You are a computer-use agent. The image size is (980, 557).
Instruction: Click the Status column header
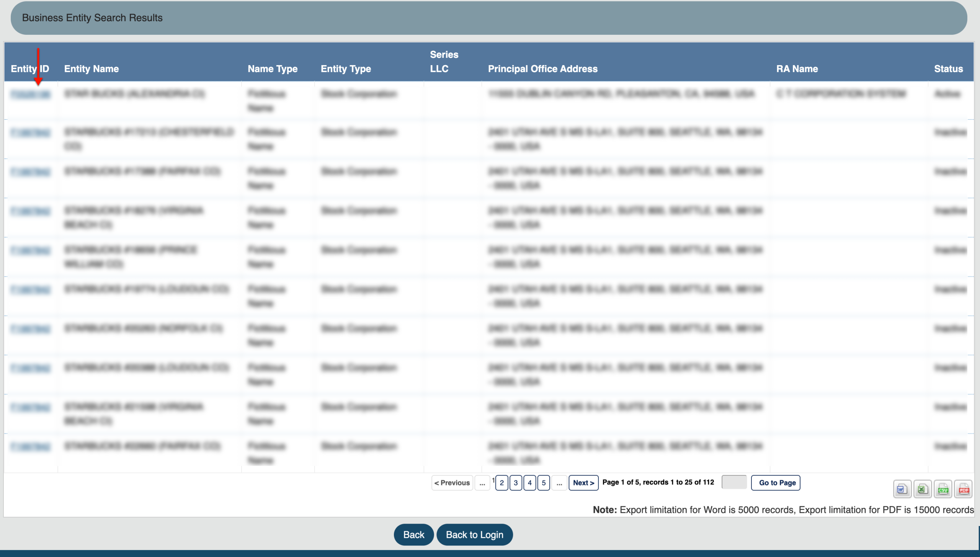point(949,69)
